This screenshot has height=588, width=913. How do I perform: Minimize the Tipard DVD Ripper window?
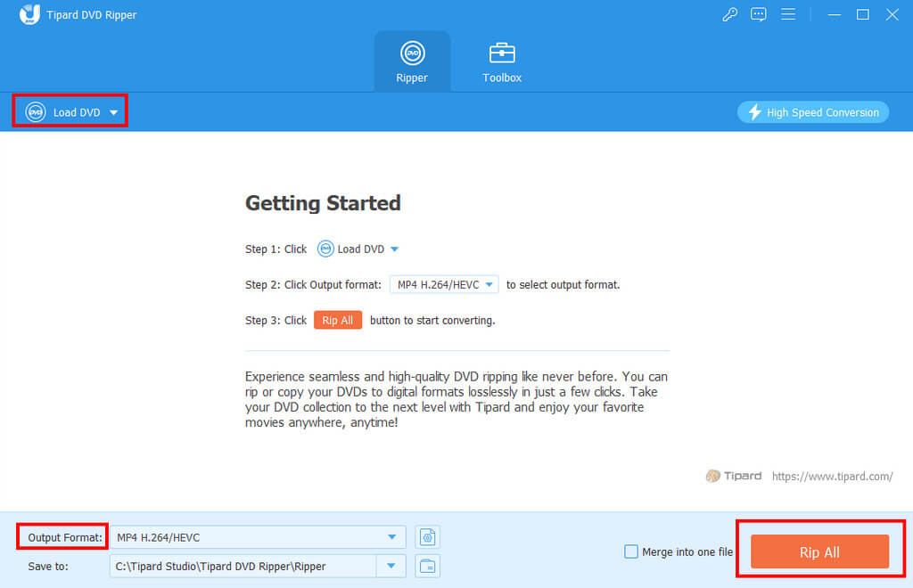[x=835, y=14]
